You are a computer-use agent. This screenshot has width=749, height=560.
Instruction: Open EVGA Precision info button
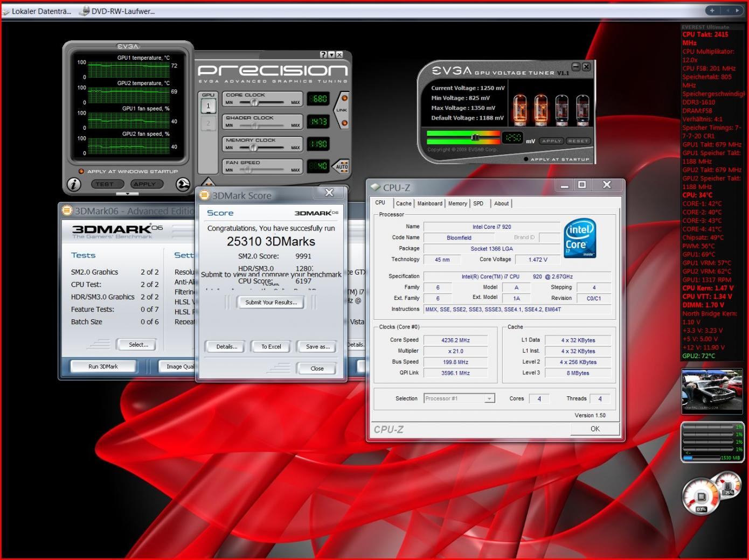coord(74,184)
